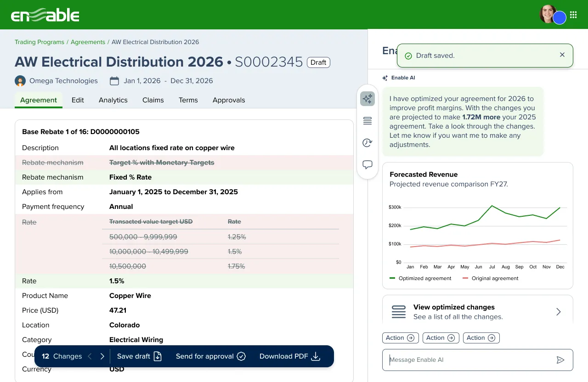
Task: Go to Agreements breadcrumb link
Action: coord(88,42)
